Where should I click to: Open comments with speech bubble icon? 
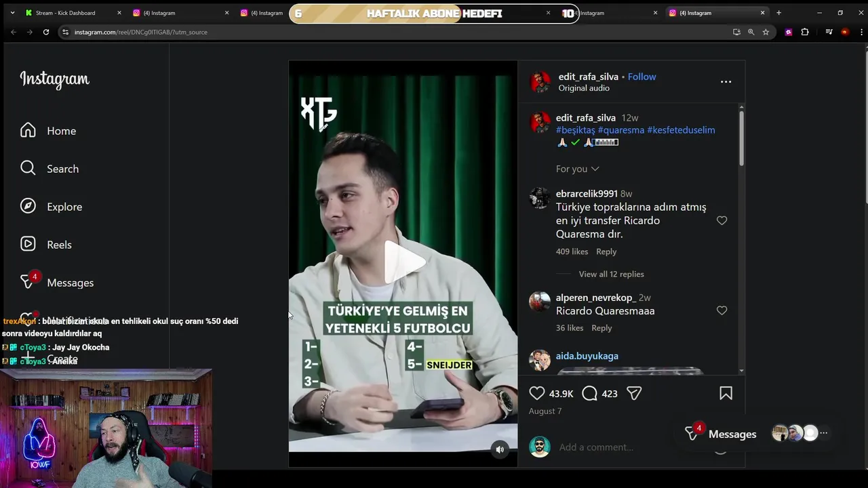(589, 393)
